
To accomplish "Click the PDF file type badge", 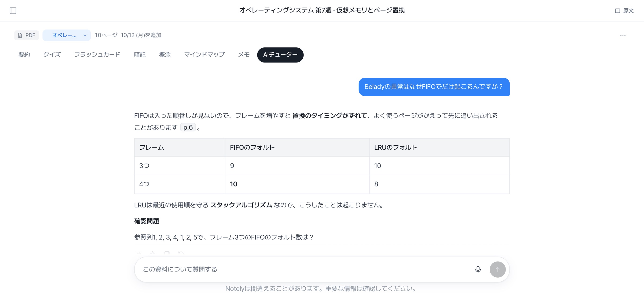I will pyautogui.click(x=27, y=35).
